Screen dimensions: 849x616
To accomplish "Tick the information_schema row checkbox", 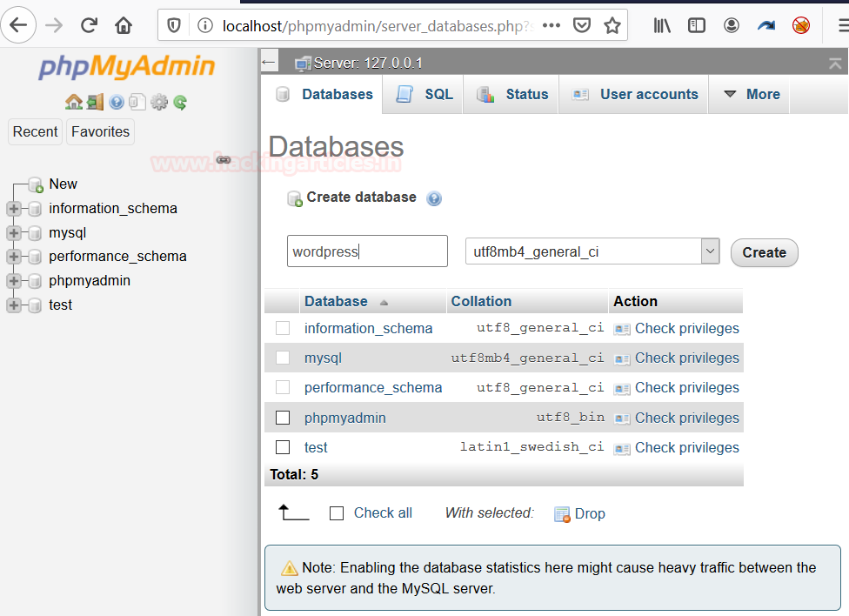I will coord(283,328).
